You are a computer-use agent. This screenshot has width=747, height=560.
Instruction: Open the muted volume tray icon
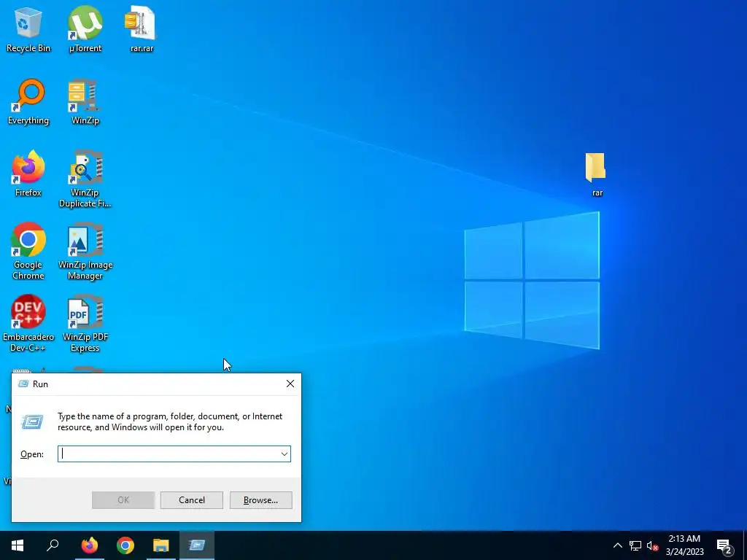pyautogui.click(x=652, y=545)
